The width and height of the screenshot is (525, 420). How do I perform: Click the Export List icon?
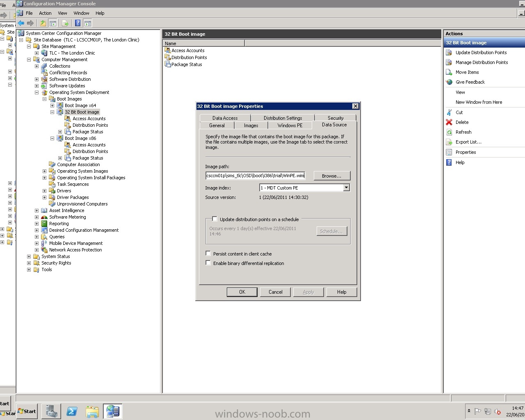click(x=449, y=142)
